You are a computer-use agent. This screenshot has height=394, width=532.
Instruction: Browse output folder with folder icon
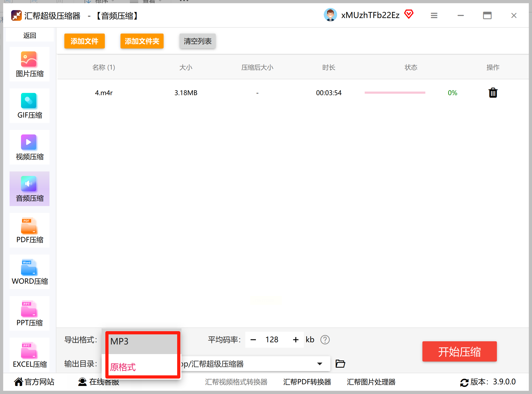(x=340, y=364)
